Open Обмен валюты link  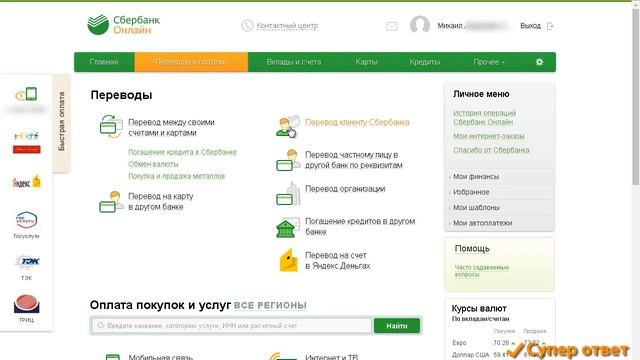pyautogui.click(x=153, y=164)
